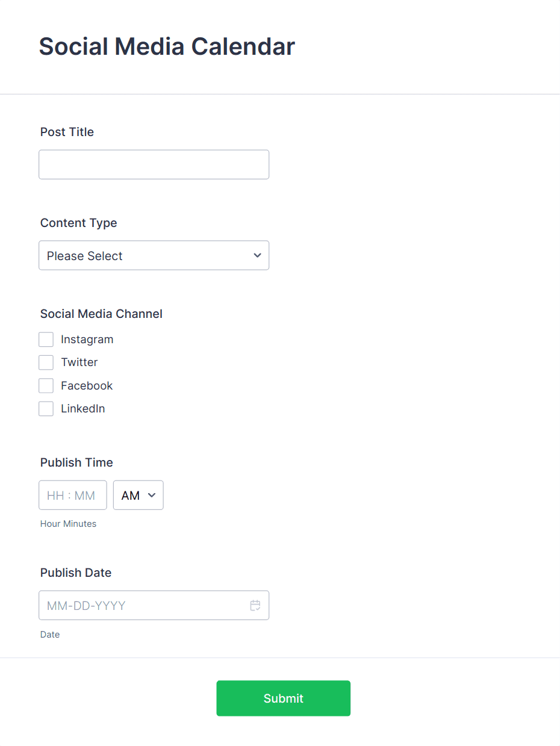The width and height of the screenshot is (560, 746).
Task: Toggle the LinkedIn checkbox
Action: [x=46, y=408]
